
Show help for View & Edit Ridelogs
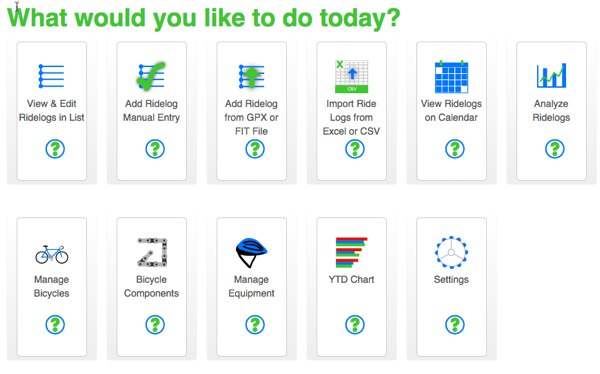pyautogui.click(x=55, y=149)
